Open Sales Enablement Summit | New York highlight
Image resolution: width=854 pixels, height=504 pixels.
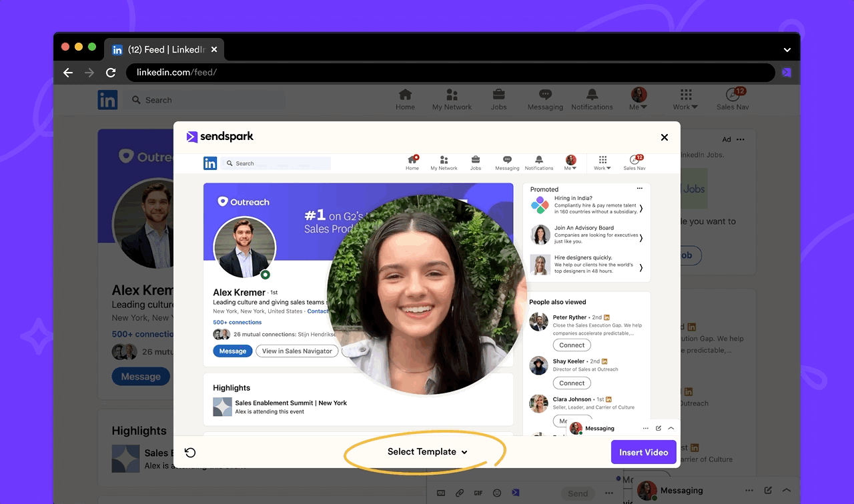click(x=291, y=403)
